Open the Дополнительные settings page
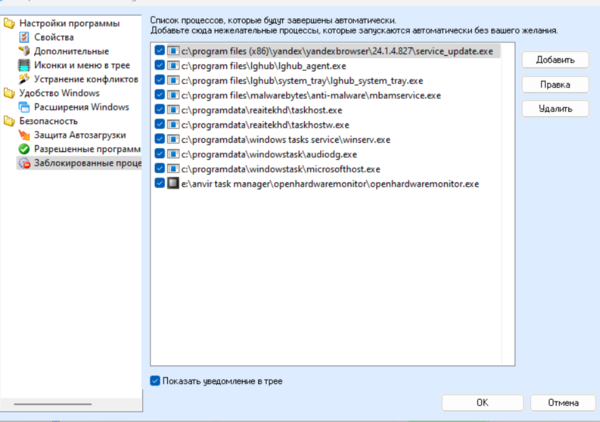 click(x=71, y=51)
